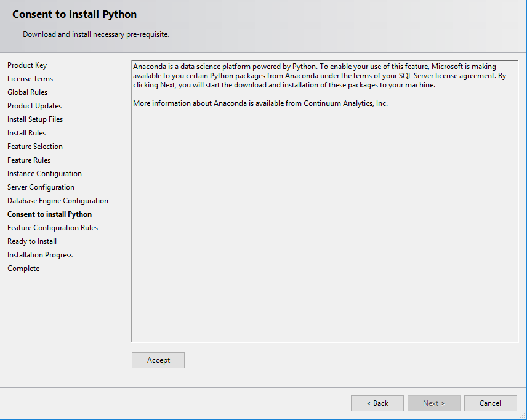Image resolution: width=527 pixels, height=420 pixels.
Task: Open the License Terms step
Action: point(30,78)
